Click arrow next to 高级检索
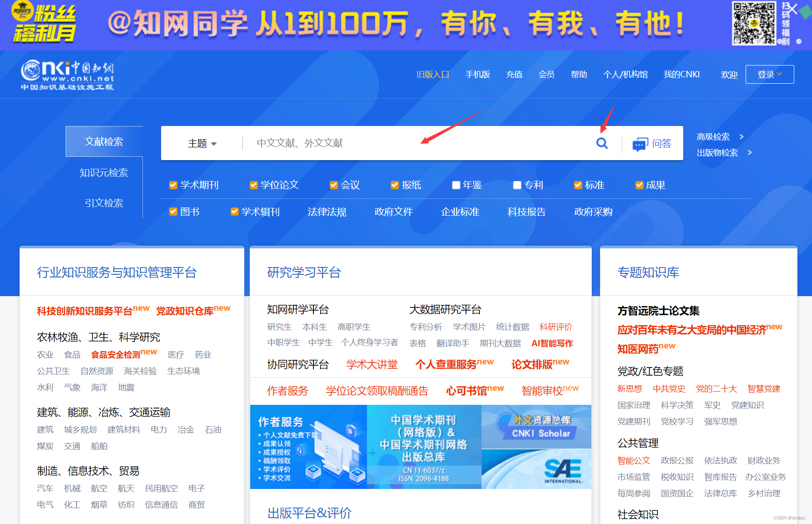Screen dimensions: 812x524 [x=741, y=136]
